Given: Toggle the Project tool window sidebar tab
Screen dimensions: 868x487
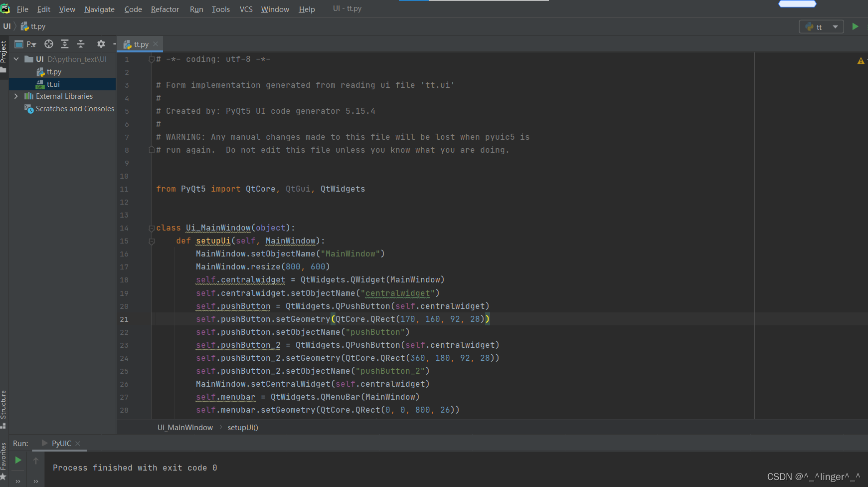Looking at the screenshot, I should (4, 56).
